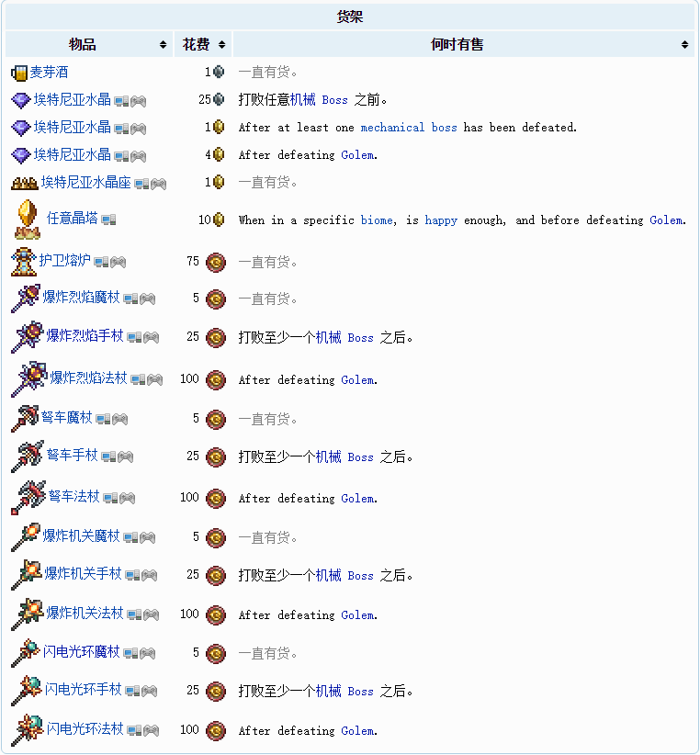Open Golem link in the 任意晶塔 row
The image size is (700, 755).
[x=666, y=220]
